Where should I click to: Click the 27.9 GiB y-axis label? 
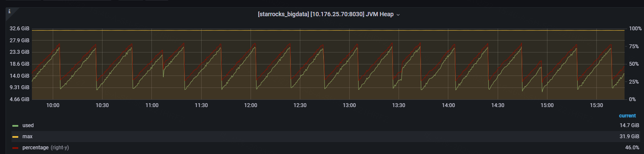[x=20, y=41]
